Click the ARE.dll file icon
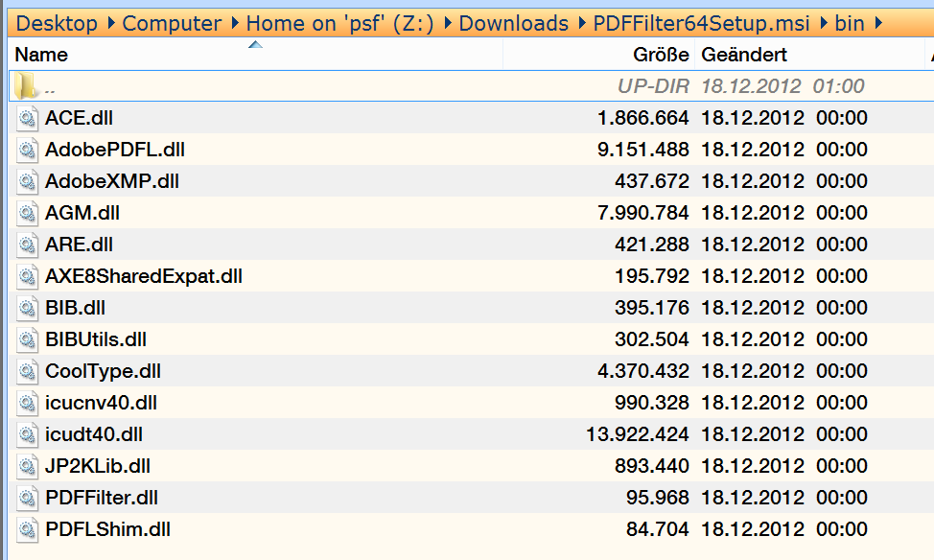The image size is (934, 560). click(27, 245)
